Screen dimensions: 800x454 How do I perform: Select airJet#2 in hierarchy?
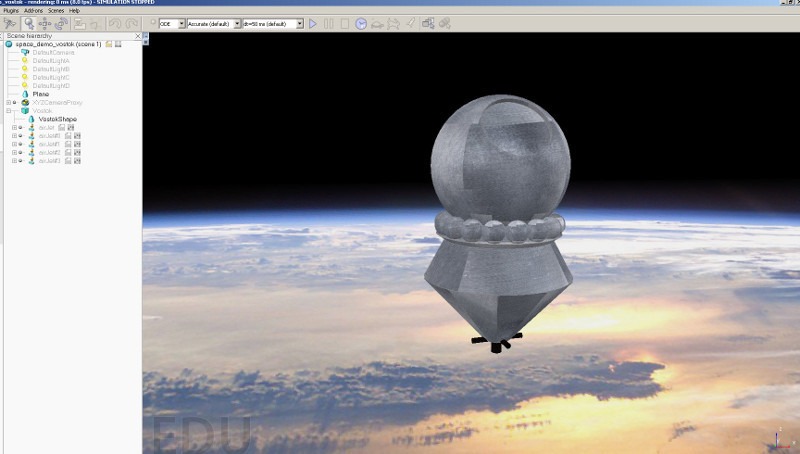point(49,152)
